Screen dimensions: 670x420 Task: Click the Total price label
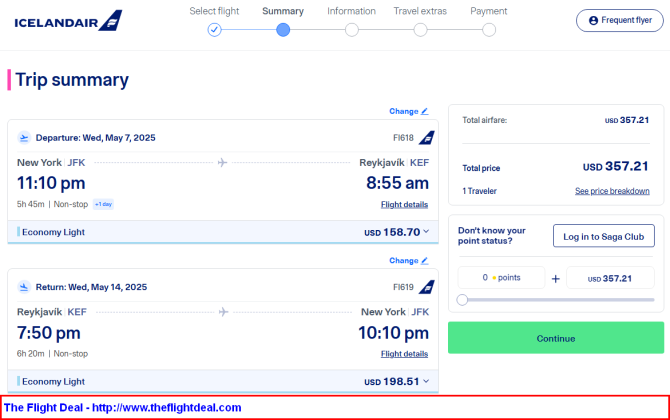click(481, 168)
